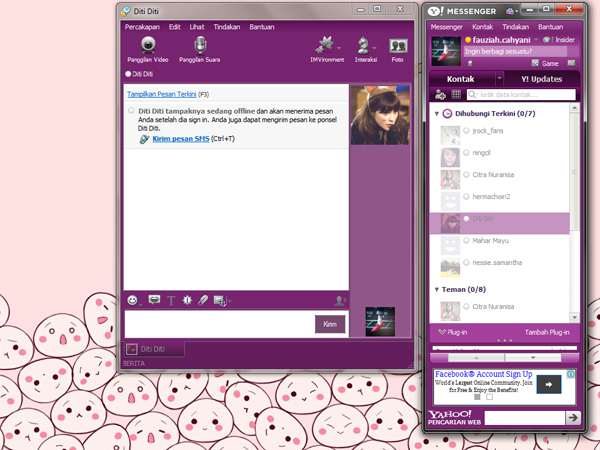Image resolution: width=600 pixels, height=450 pixels.
Task: Click the yellow status indicator beside fauziah.cahyani
Action: [468, 40]
